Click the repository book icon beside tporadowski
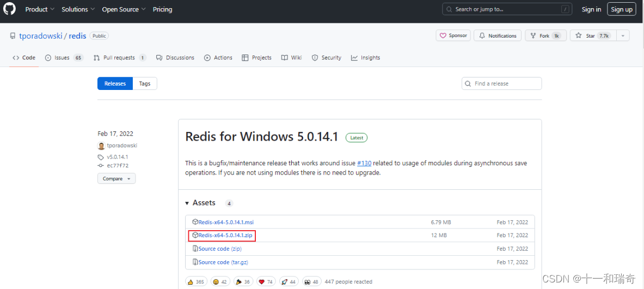644x289 pixels. point(13,36)
